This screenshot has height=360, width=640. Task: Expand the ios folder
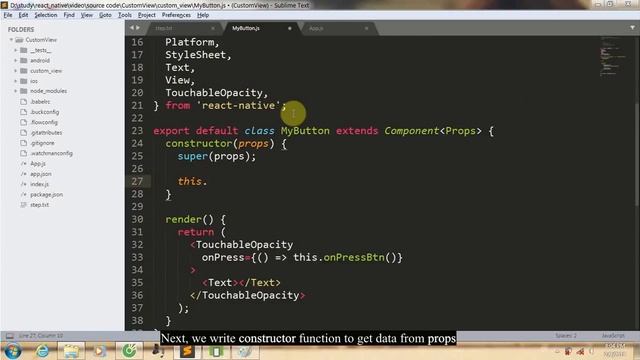[x=16, y=81]
